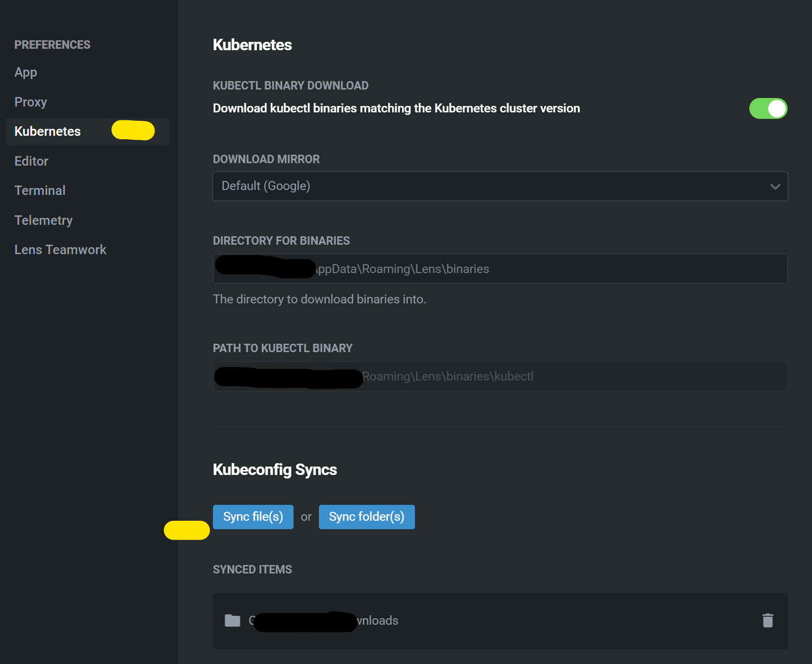The height and width of the screenshot is (664, 812).
Task: Open the Terminal preferences section
Action: point(40,190)
